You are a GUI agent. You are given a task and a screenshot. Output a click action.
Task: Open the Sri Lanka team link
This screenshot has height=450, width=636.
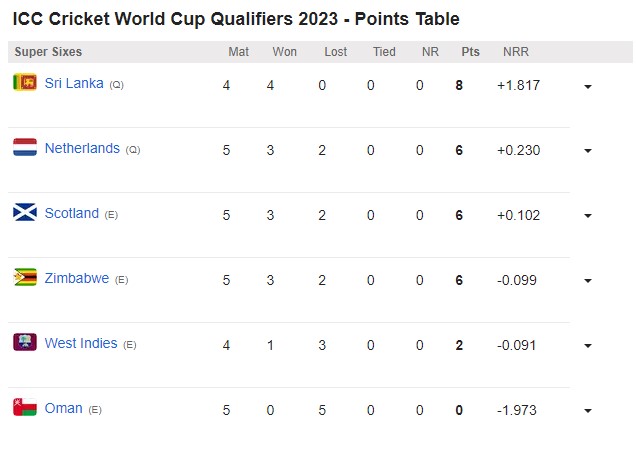click(74, 84)
